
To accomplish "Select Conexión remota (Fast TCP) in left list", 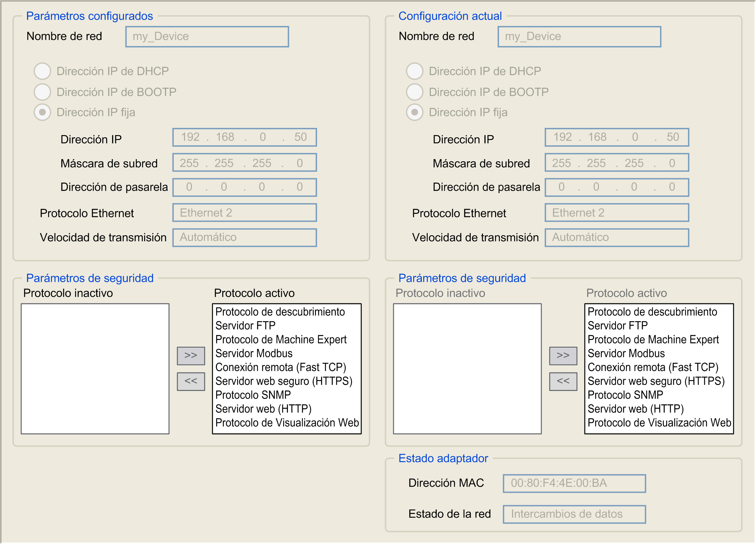I will pyautogui.click(x=281, y=367).
